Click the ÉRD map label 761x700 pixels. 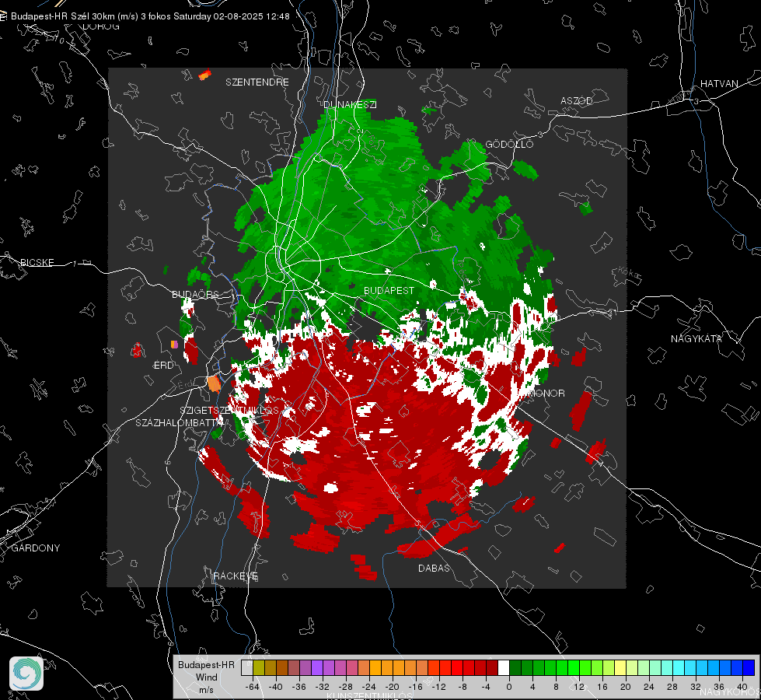(x=163, y=366)
